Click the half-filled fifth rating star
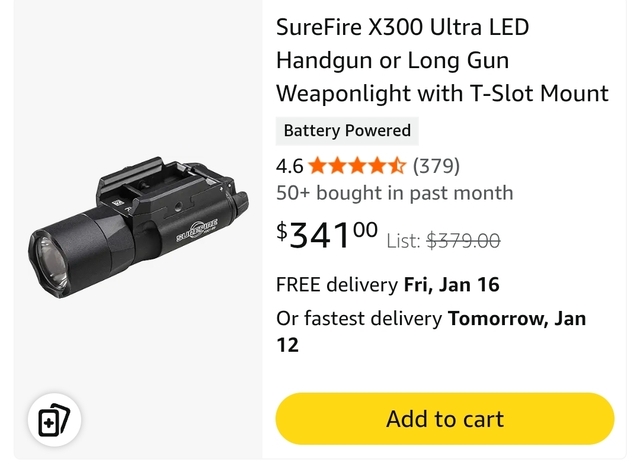The height and width of the screenshot is (472, 640). point(397,166)
